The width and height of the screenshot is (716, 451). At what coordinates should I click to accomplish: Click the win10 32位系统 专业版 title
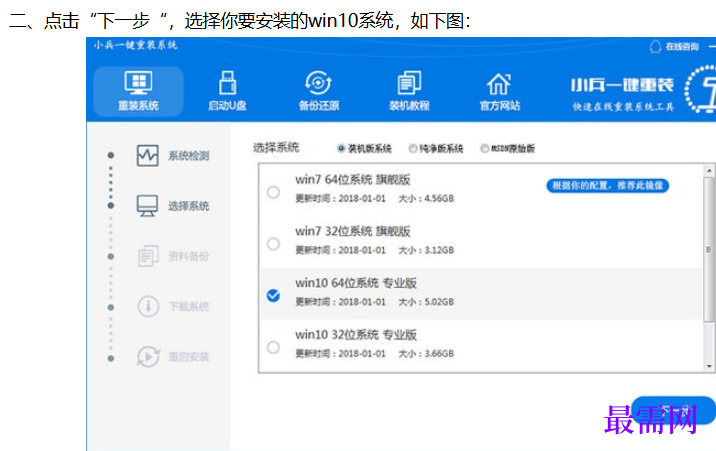coord(356,335)
